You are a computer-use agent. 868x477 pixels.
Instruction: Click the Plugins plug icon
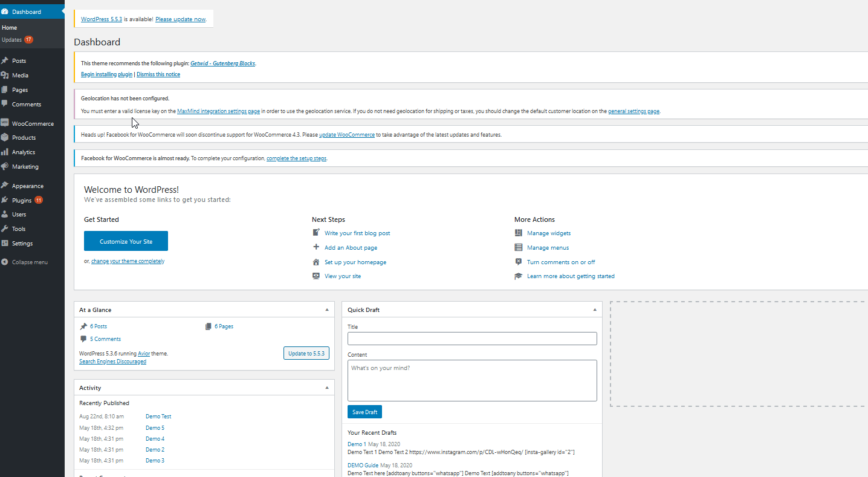click(x=5, y=200)
